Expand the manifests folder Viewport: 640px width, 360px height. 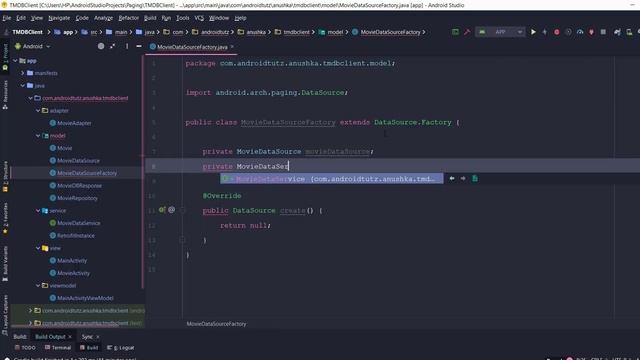coord(23,73)
